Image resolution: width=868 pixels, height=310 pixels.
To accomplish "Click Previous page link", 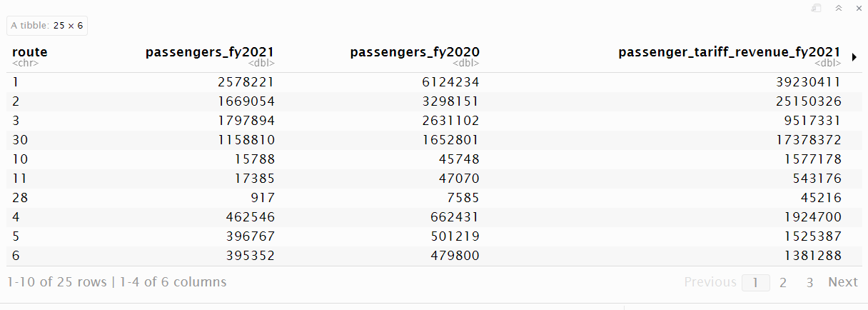I will click(x=710, y=282).
